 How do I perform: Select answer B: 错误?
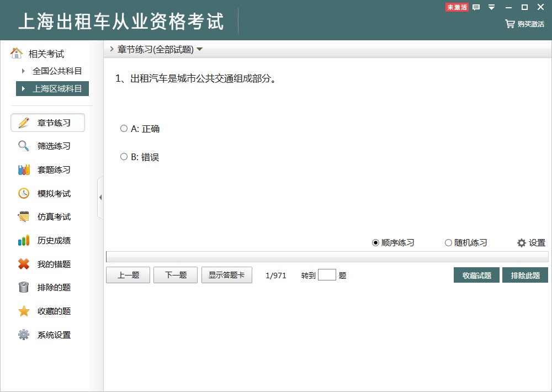(124, 157)
